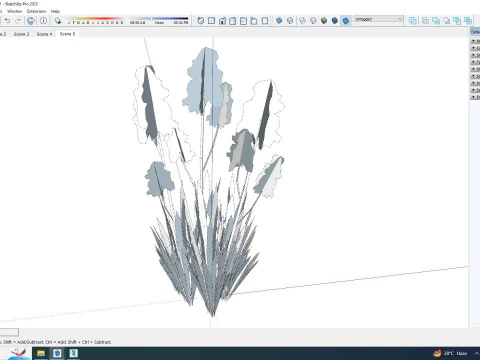Image resolution: width=480 pixels, height=360 pixels.
Task: Click the last solid tool icon (Split)
Action: pos(468,21)
